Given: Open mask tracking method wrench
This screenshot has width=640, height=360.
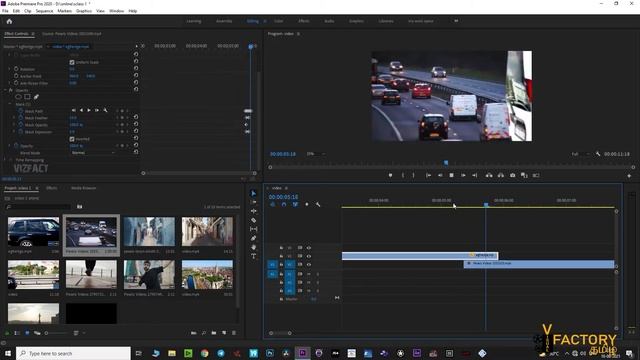Looking at the screenshot, I should (x=105, y=110).
